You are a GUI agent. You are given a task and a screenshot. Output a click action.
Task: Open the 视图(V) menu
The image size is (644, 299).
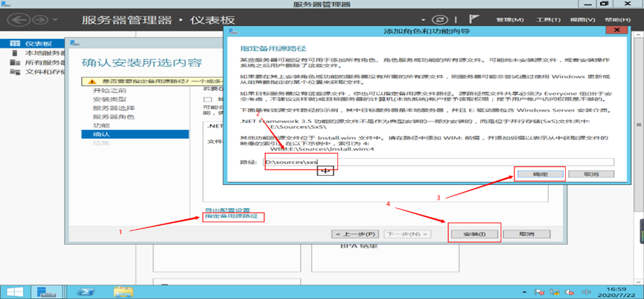pos(582,19)
